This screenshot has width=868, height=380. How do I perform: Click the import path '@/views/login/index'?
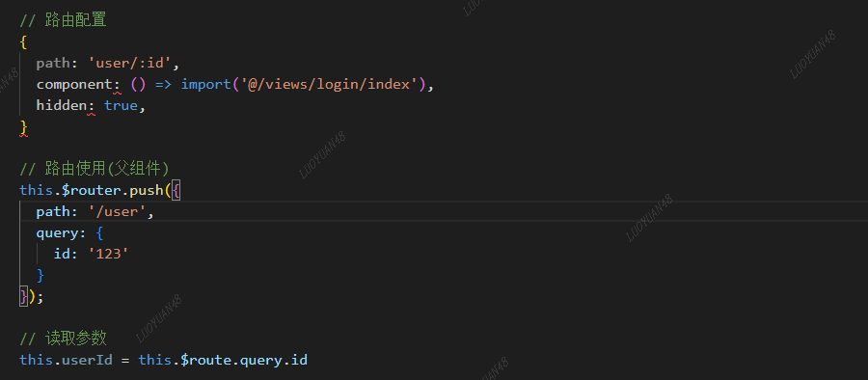(x=329, y=84)
